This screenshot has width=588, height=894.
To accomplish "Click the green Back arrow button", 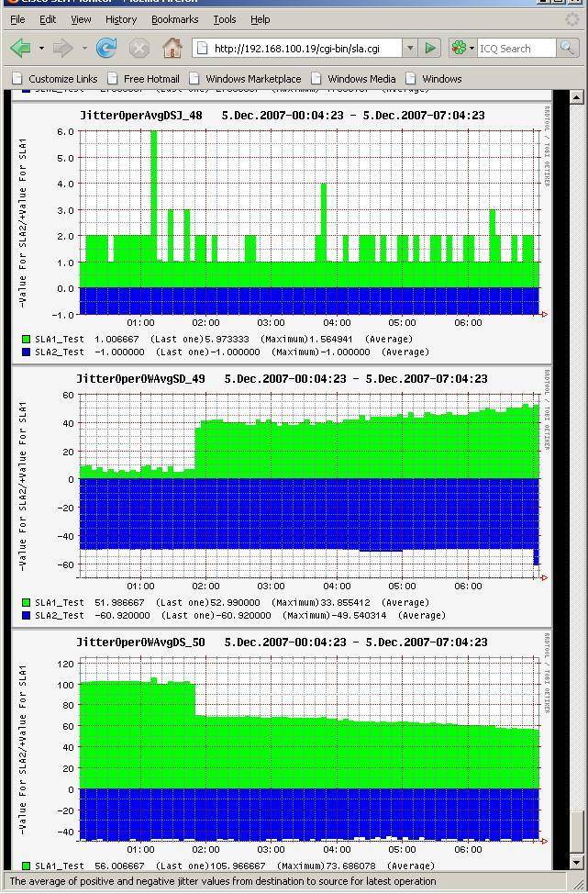I will (20, 48).
